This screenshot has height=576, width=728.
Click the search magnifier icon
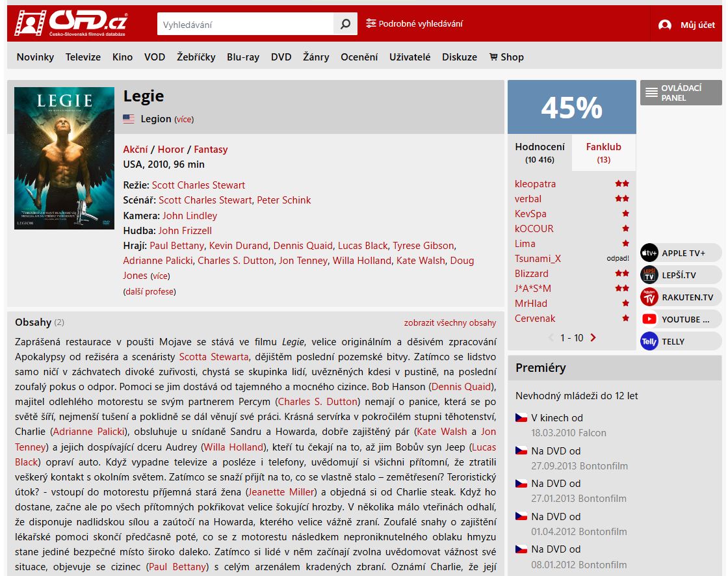[x=345, y=23]
